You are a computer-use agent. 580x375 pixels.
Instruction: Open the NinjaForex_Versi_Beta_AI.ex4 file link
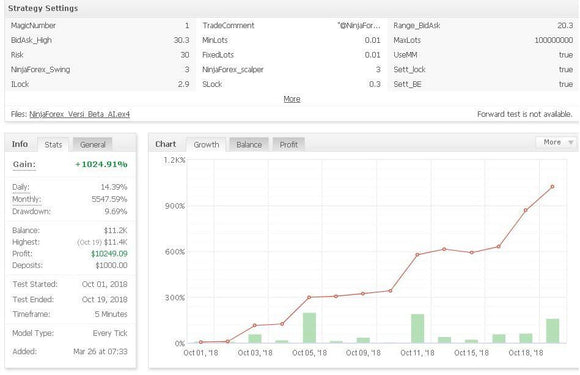click(80, 114)
